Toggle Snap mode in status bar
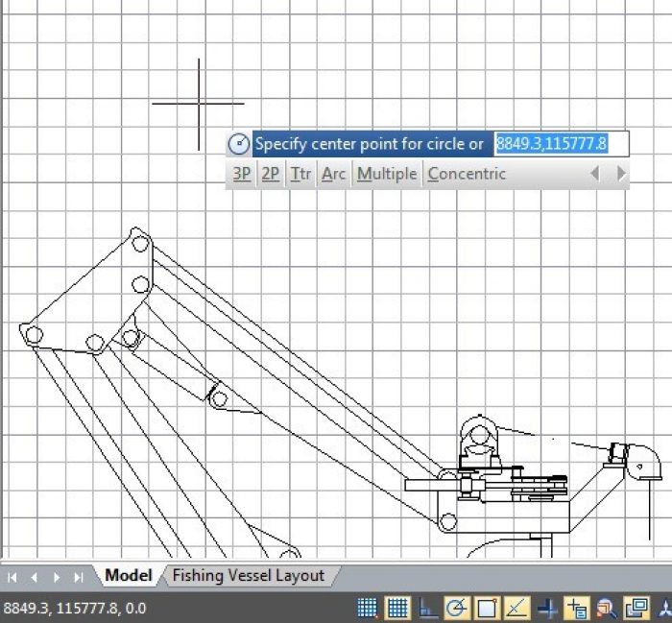The width and height of the screenshot is (672, 623). tap(368, 608)
